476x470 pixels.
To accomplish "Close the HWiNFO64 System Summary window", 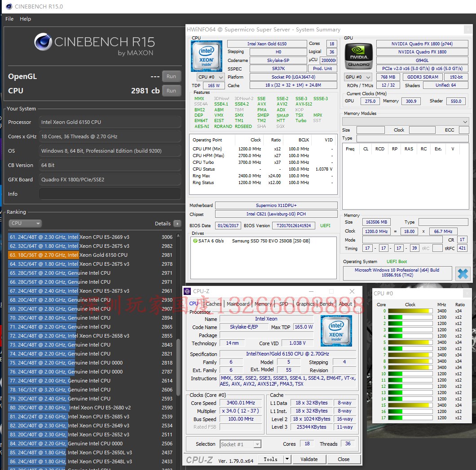I will (x=467, y=30).
